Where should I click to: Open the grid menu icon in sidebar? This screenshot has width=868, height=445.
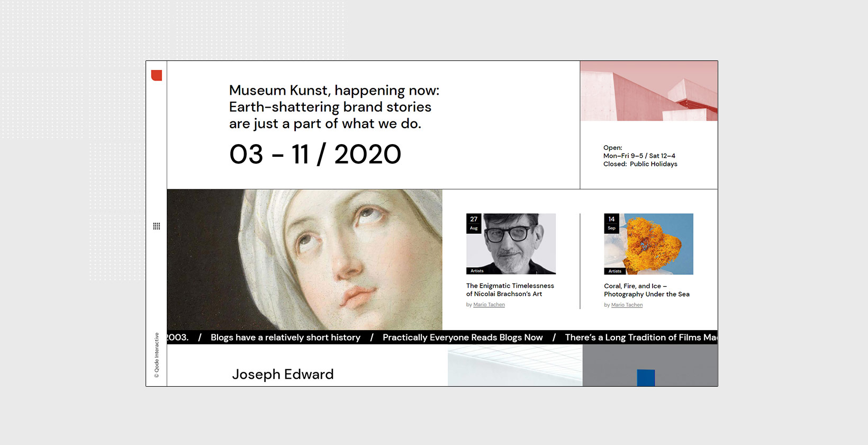157,226
